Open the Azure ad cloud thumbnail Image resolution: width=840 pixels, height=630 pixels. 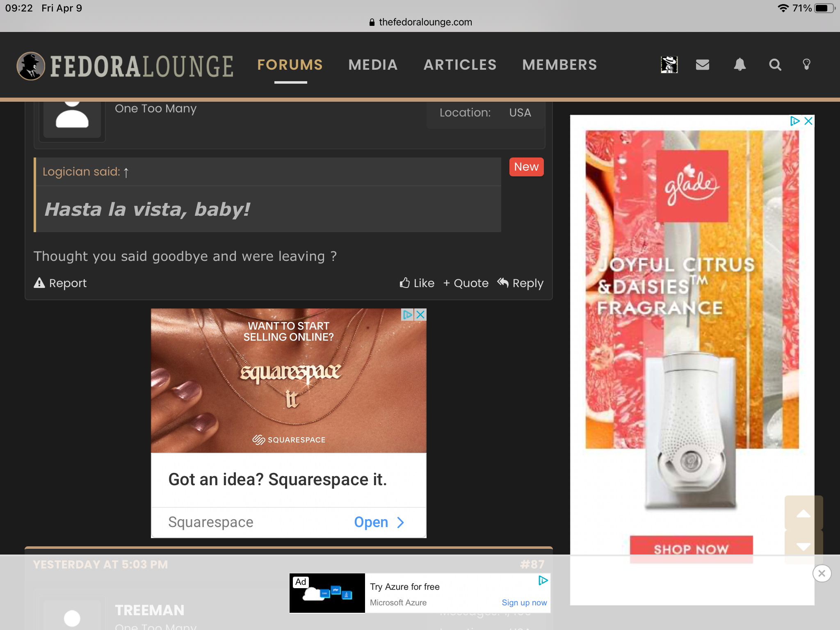327,593
